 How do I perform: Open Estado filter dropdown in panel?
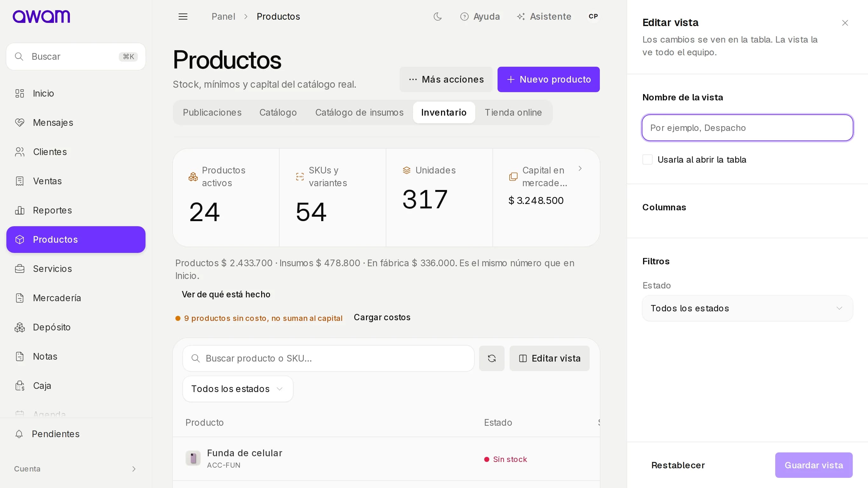click(747, 308)
